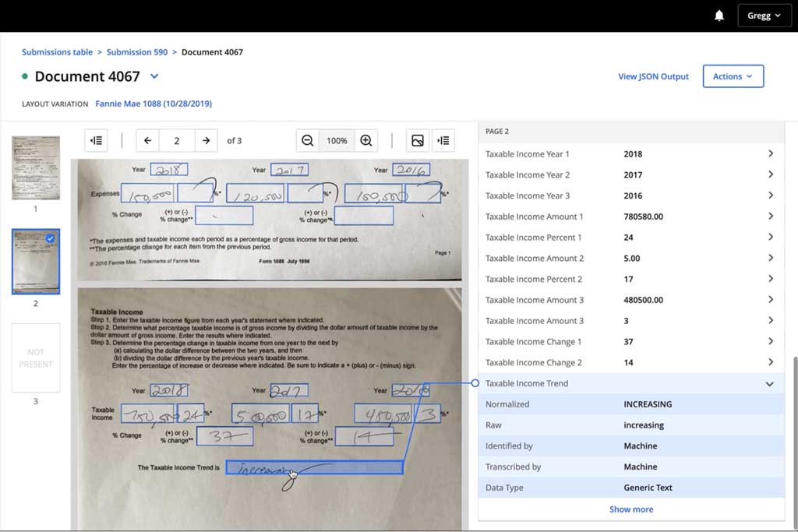
Task: Select page 1 thumbnail
Action: [x=36, y=167]
